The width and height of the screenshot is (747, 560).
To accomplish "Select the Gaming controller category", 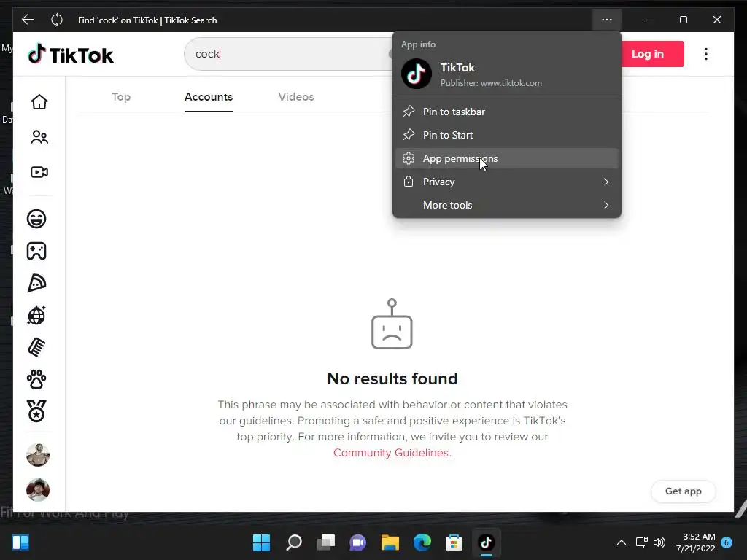I will click(36, 251).
